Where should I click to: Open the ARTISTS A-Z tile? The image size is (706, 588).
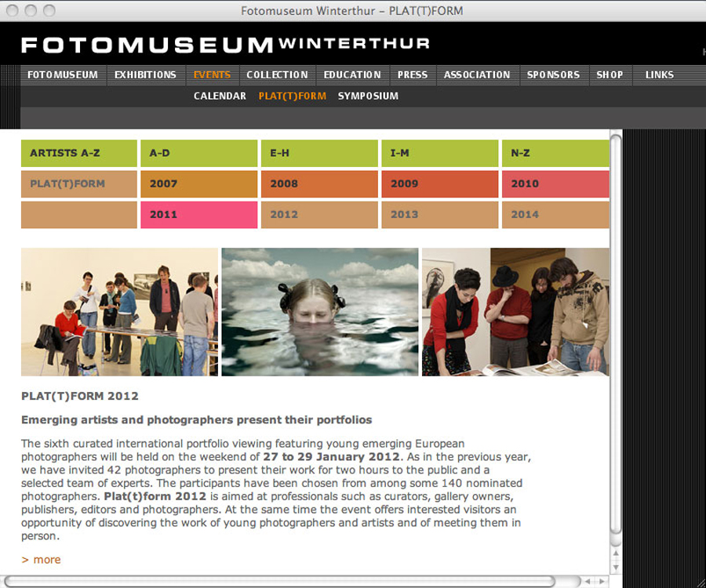click(x=78, y=153)
